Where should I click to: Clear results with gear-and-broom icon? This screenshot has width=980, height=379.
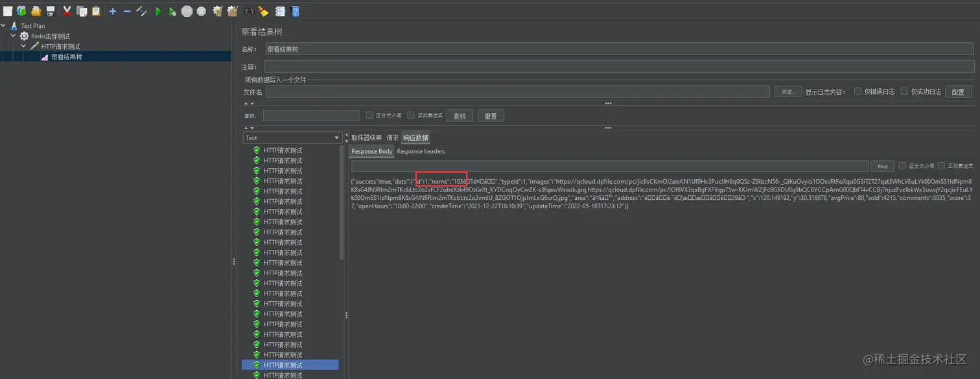pos(218,11)
